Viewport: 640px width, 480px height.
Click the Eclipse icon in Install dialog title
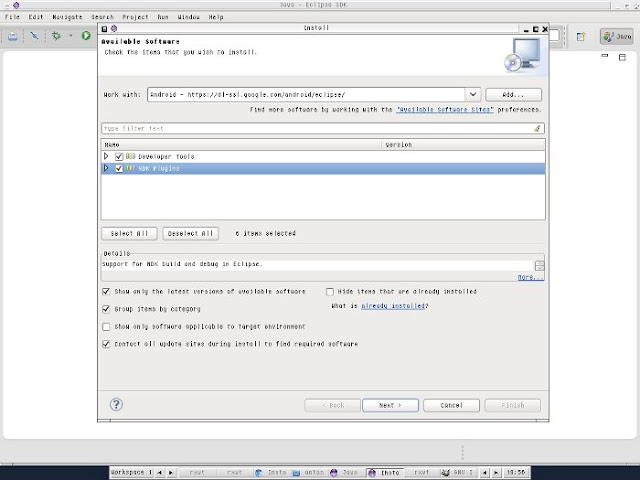(114, 29)
